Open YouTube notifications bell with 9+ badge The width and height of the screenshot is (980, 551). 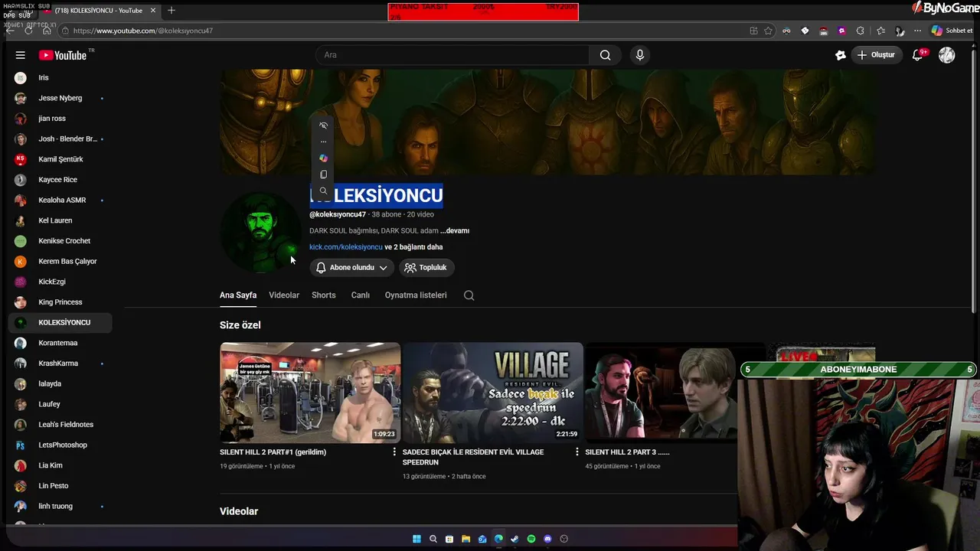[918, 55]
